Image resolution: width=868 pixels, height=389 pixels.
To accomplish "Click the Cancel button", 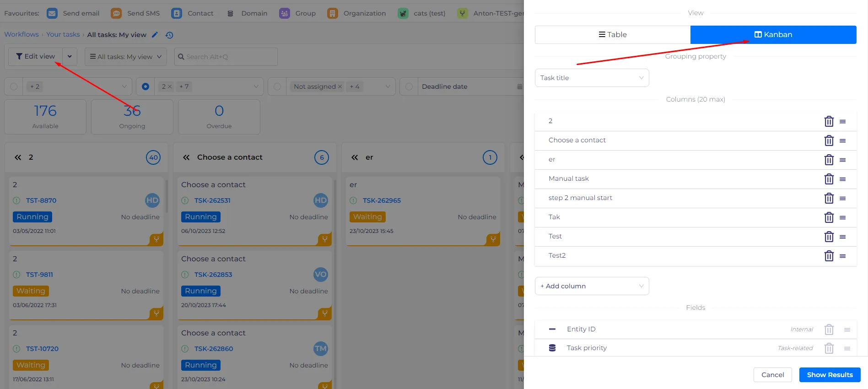I will point(772,375).
